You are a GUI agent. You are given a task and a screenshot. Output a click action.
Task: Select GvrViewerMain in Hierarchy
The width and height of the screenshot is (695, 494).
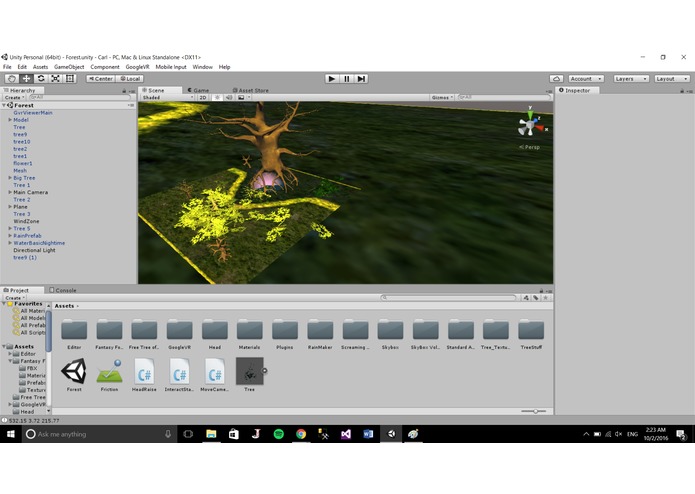point(33,113)
